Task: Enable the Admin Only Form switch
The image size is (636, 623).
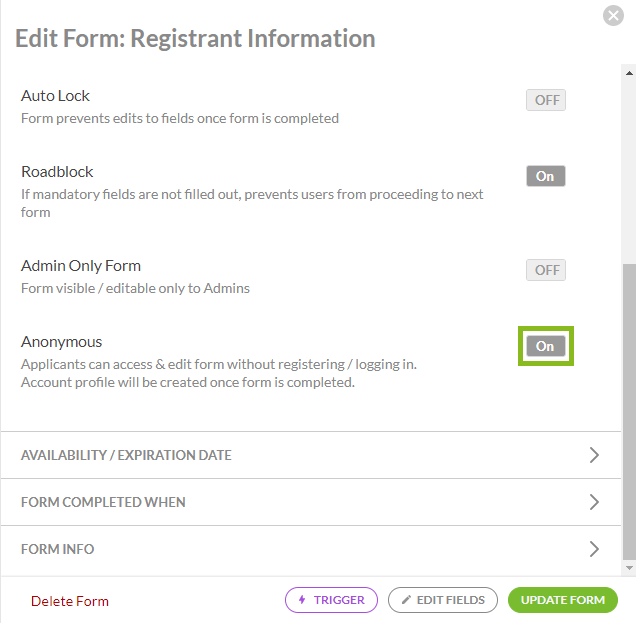Action: click(x=546, y=270)
